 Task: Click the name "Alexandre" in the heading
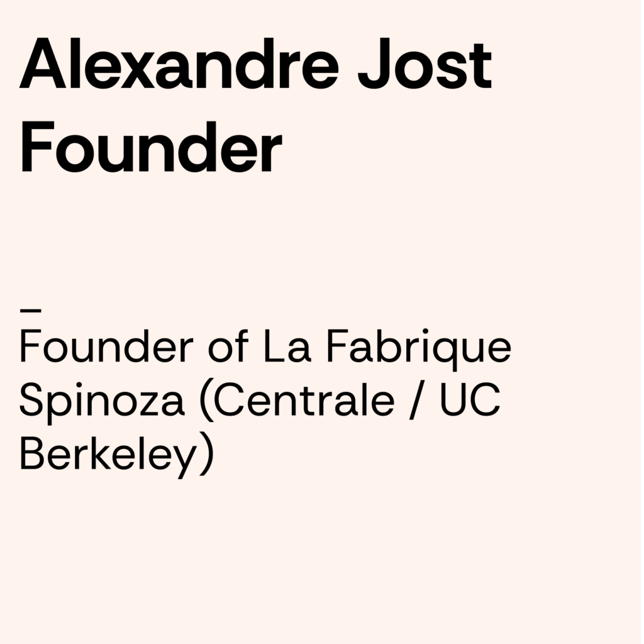pos(177,65)
